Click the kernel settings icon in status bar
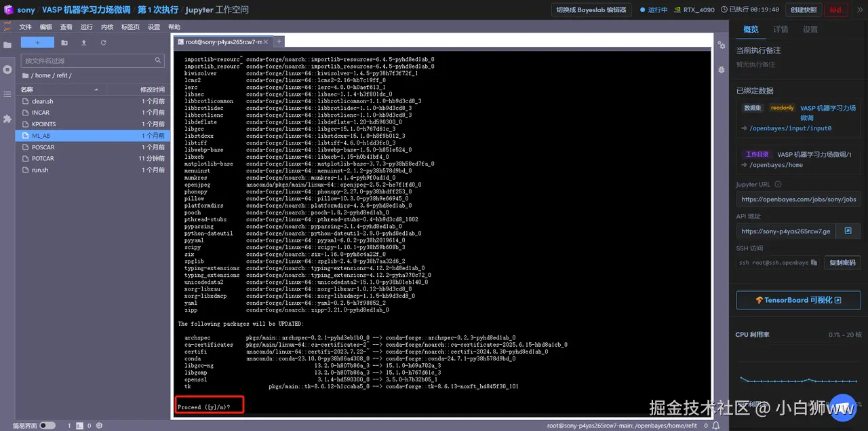The width and height of the screenshot is (868, 431). tap(100, 426)
